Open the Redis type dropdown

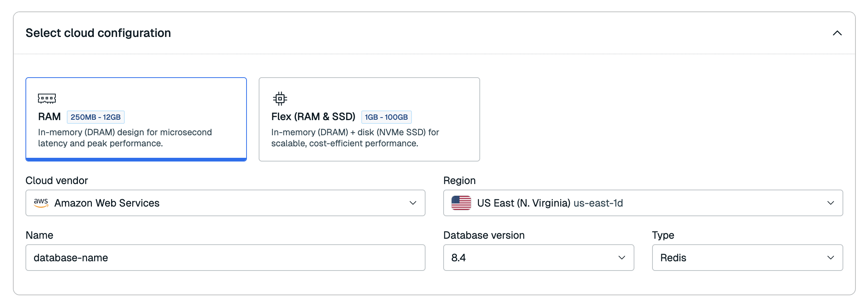pyautogui.click(x=747, y=258)
